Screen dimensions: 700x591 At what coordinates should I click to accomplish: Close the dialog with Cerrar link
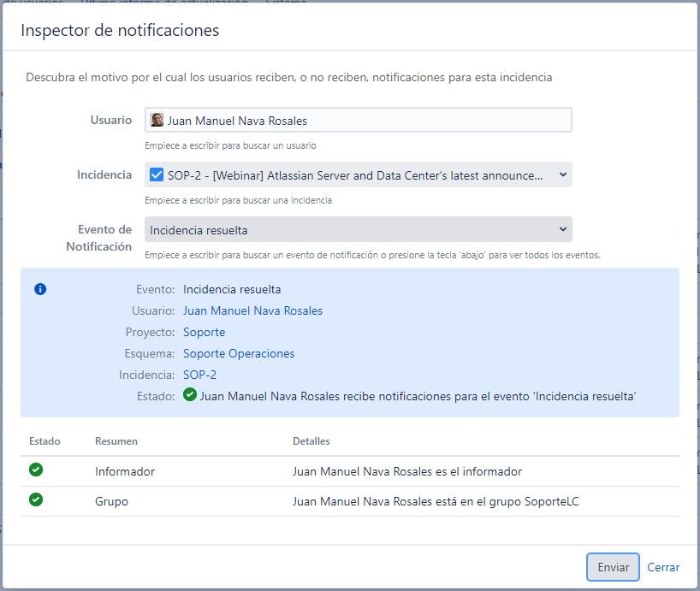[x=663, y=567]
